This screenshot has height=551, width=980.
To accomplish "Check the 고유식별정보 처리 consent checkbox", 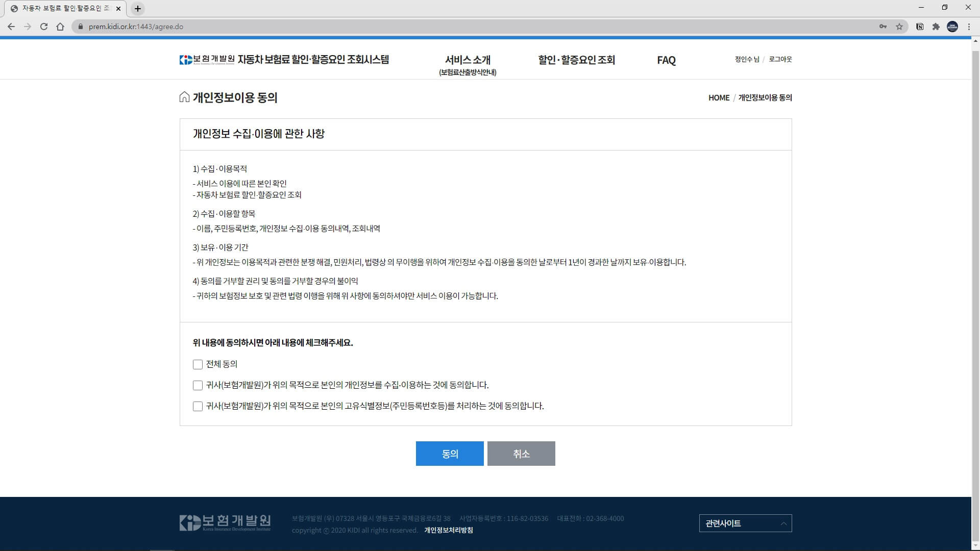I will (x=198, y=406).
